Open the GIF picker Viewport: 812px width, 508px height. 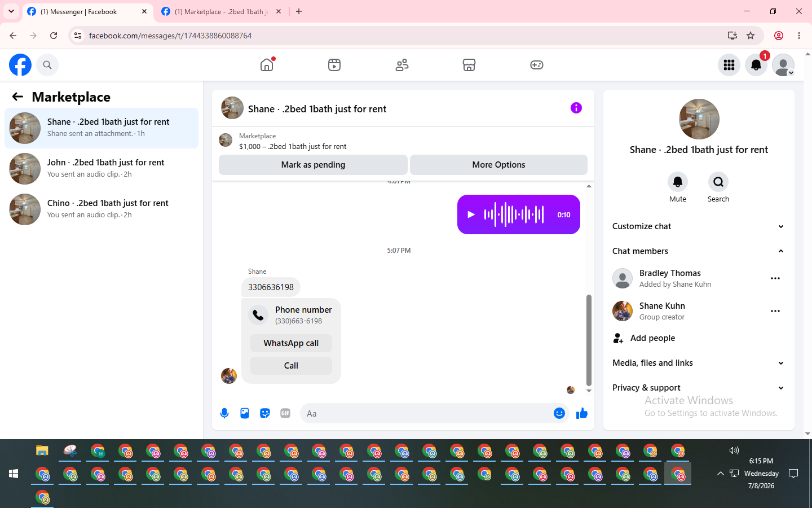pos(285,414)
